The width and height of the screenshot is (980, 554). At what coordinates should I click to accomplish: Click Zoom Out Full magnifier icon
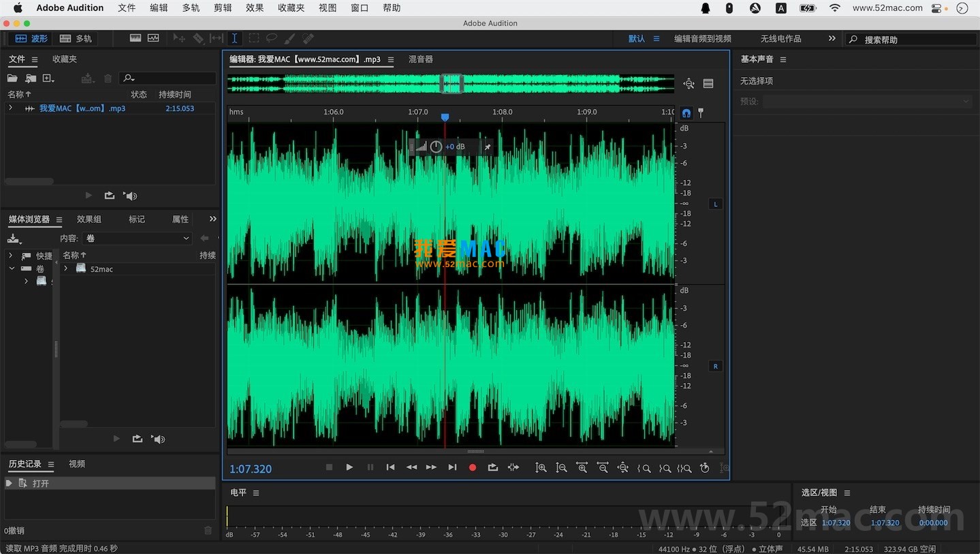click(622, 468)
